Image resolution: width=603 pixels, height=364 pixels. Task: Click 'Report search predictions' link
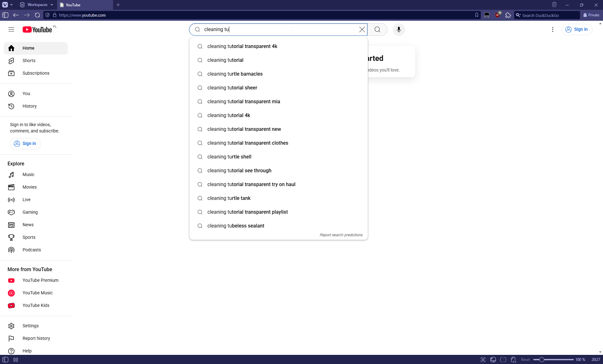click(x=341, y=235)
